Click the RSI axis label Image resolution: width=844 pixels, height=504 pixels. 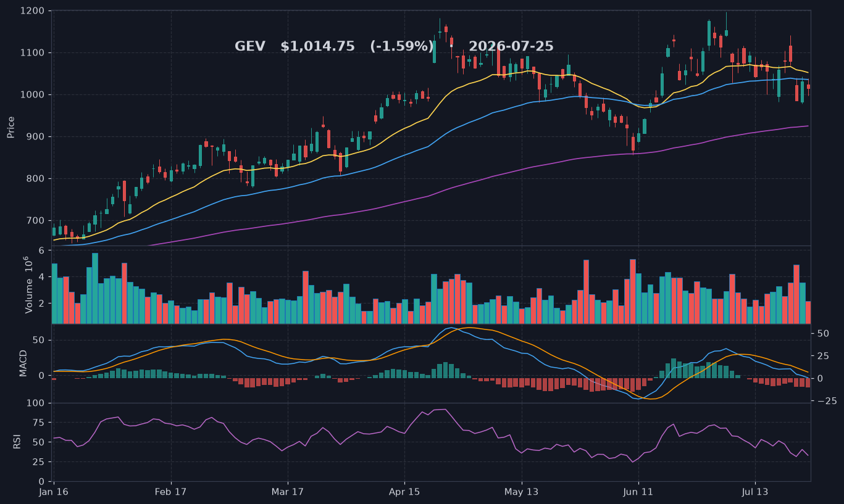[x=17, y=442]
